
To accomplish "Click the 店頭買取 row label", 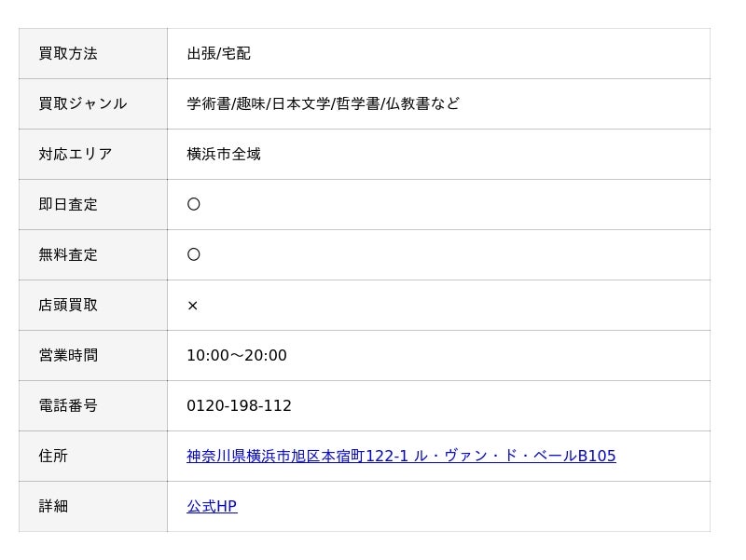I will 68,306.
